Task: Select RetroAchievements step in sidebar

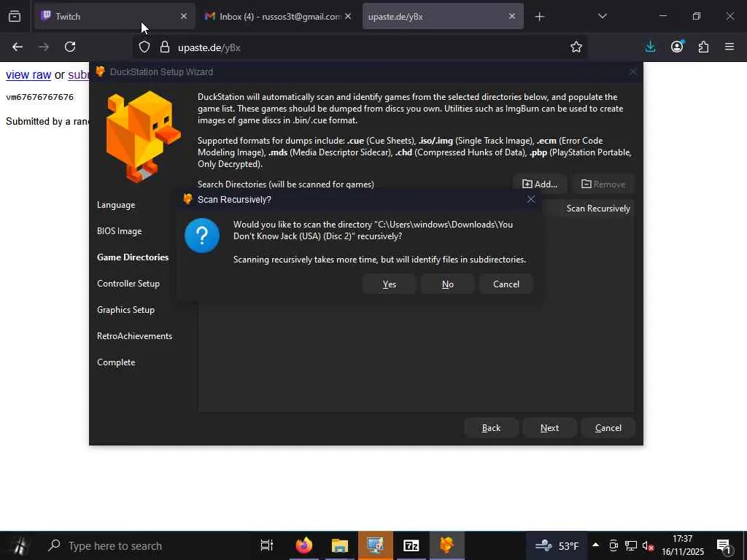Action: (x=135, y=335)
